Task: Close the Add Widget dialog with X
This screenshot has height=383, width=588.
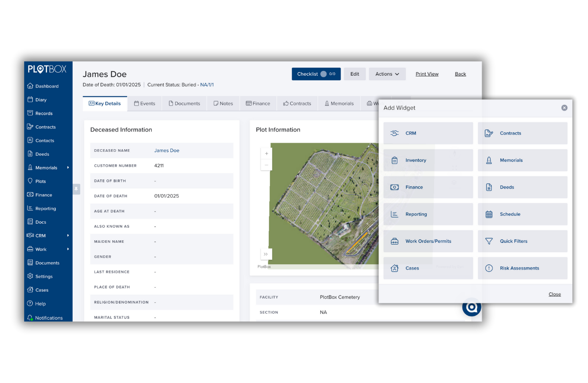Action: click(564, 108)
